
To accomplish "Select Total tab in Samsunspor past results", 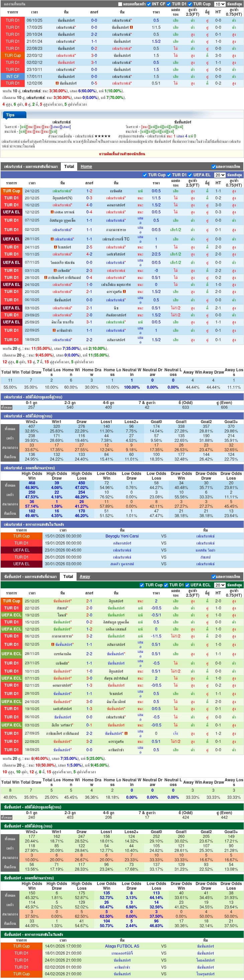I will tap(69, 577).
